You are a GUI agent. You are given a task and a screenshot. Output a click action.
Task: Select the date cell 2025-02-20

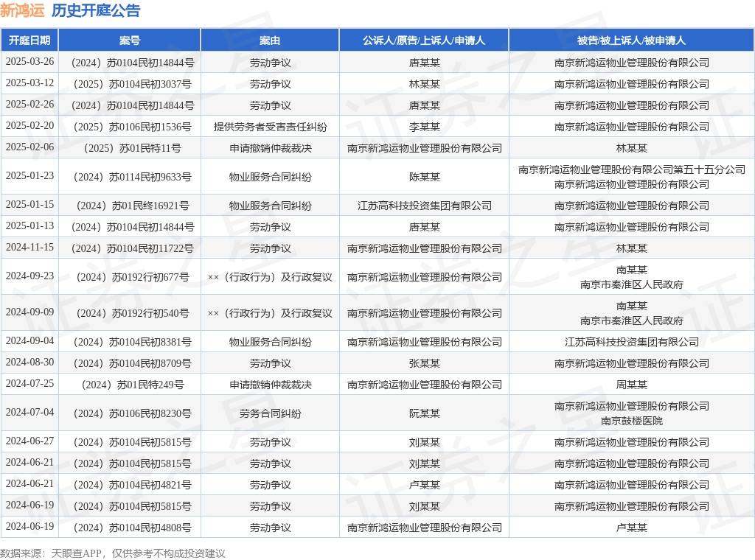pyautogui.click(x=29, y=125)
